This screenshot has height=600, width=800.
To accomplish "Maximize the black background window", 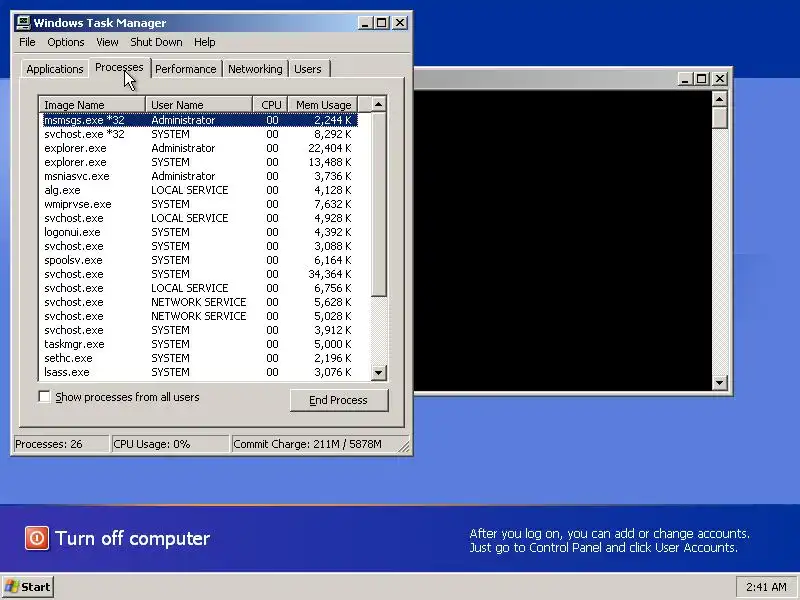I will click(x=702, y=79).
